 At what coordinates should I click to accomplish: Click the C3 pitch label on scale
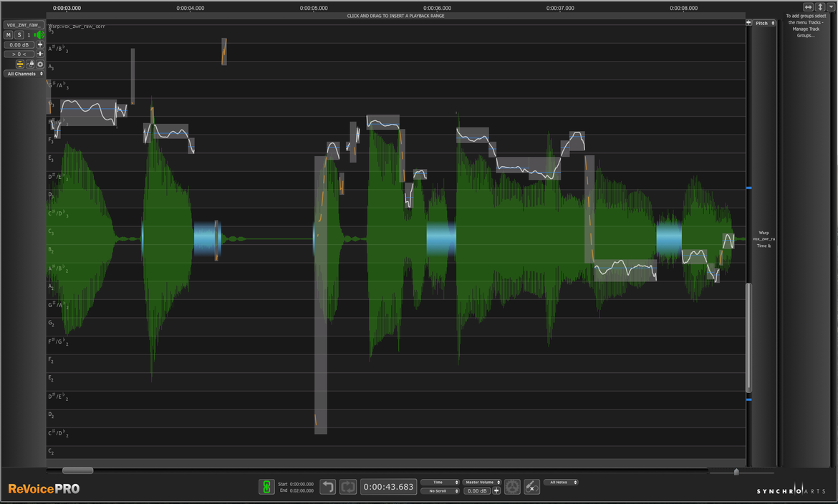click(x=51, y=231)
